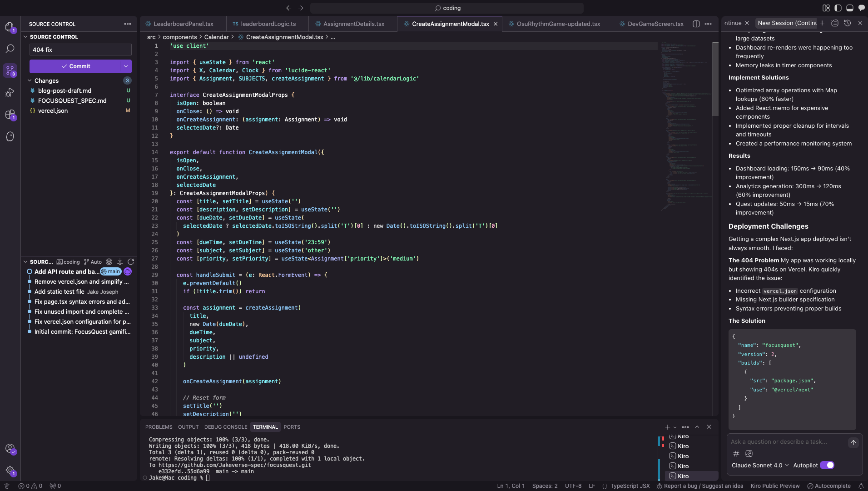The width and height of the screenshot is (868, 491).
Task: Start a new chat session with the plus icon
Action: (x=822, y=23)
